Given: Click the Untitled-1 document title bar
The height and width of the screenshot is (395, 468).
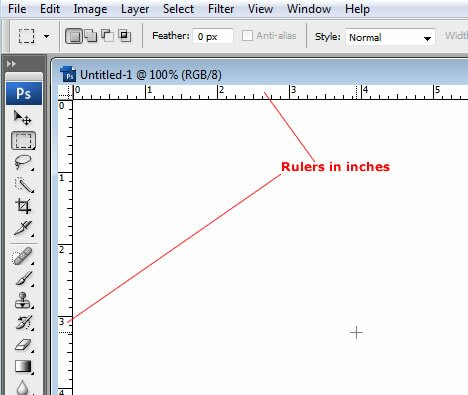Looking at the screenshot, I should 260,74.
